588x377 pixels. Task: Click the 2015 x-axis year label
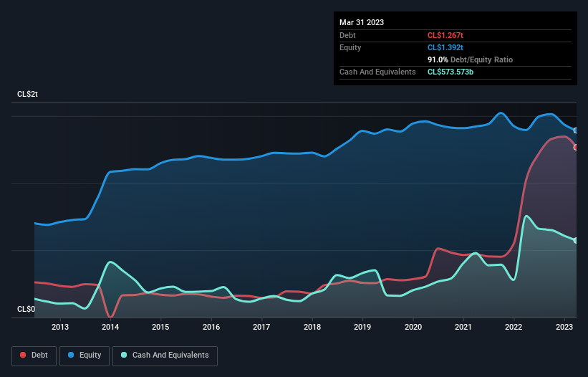click(161, 328)
